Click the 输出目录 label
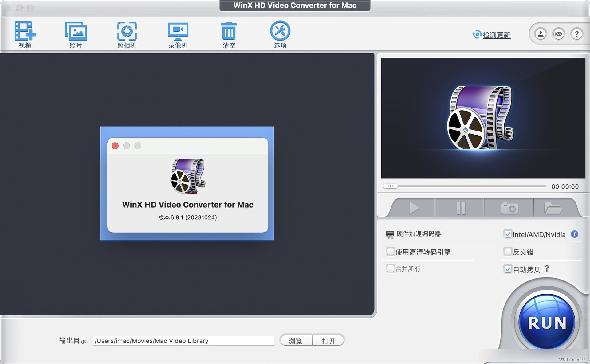 [74, 341]
